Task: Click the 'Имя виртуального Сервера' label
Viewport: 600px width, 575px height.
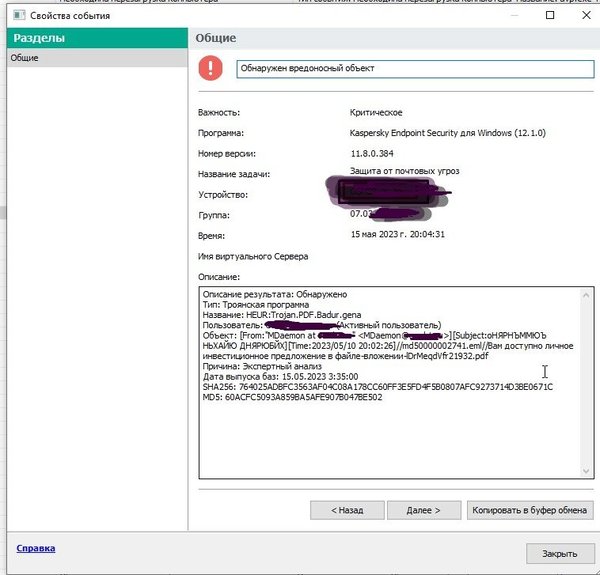Action: click(x=253, y=256)
